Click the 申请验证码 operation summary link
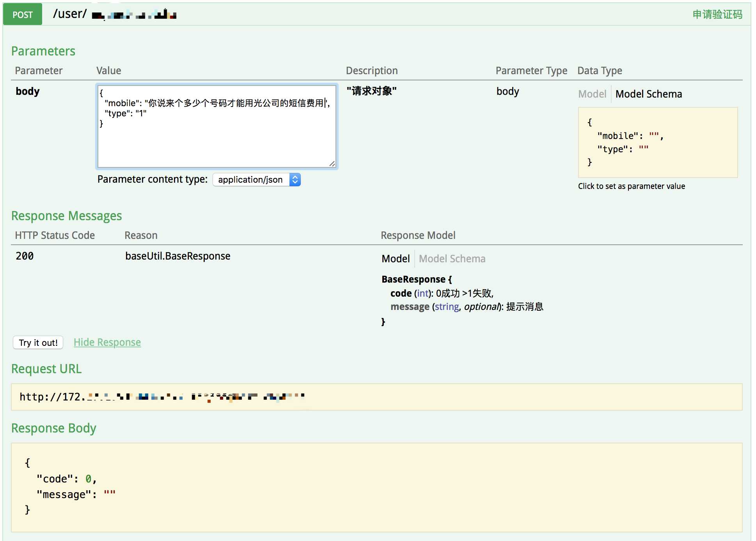 717,14
